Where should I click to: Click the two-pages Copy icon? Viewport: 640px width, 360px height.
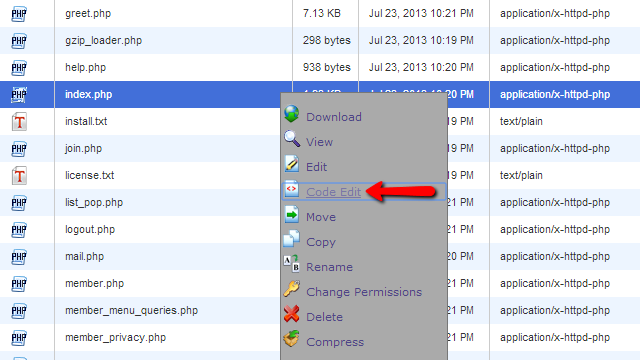click(x=291, y=239)
